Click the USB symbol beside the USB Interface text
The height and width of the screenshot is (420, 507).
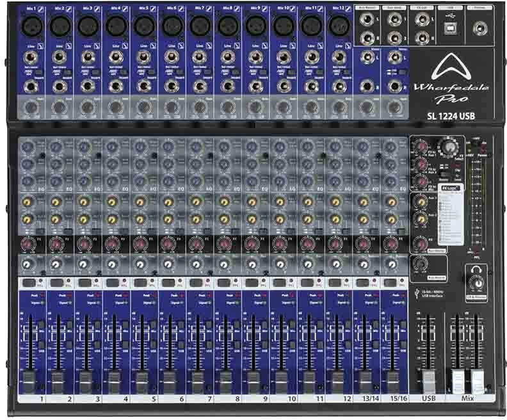point(417,293)
